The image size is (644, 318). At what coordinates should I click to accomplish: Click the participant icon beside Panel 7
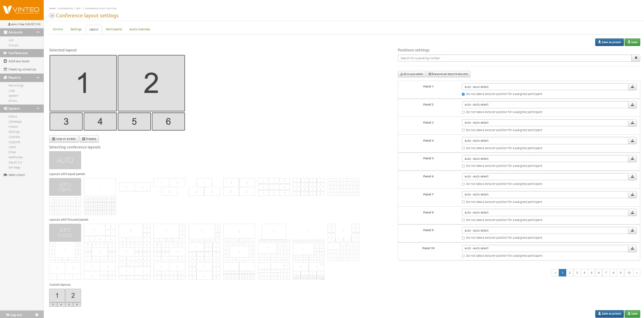point(632,194)
